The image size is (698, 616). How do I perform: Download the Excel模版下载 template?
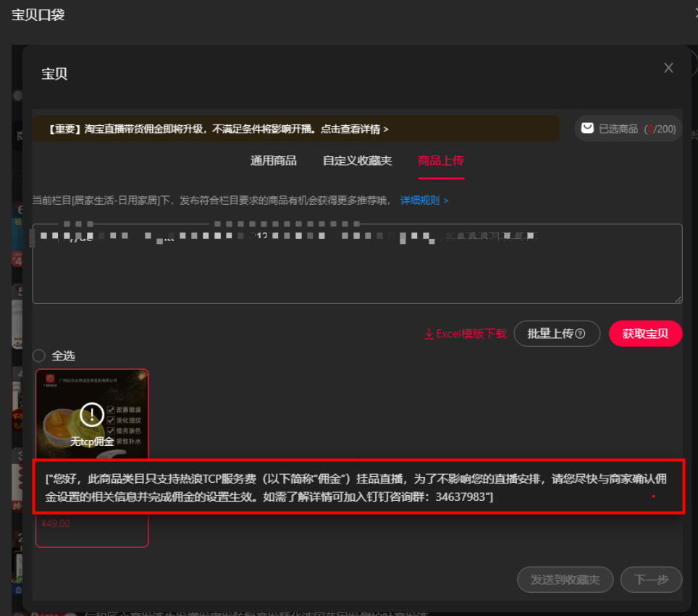click(466, 334)
